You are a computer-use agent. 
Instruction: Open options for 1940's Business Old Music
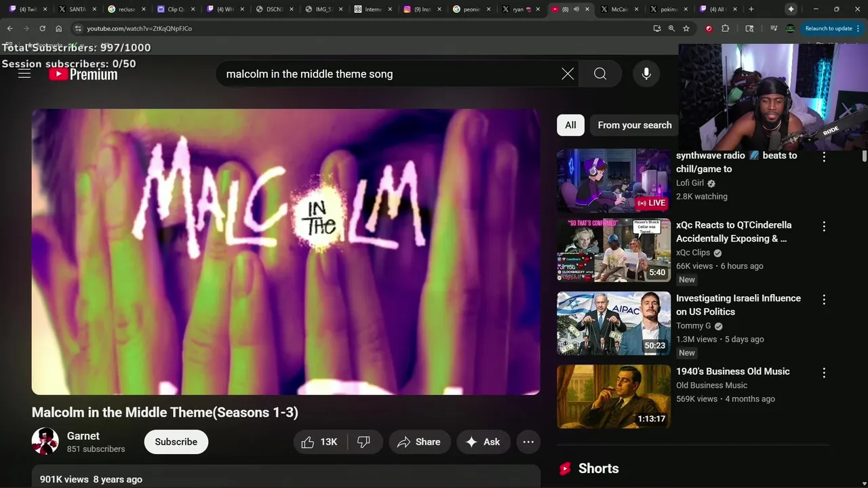point(824,373)
